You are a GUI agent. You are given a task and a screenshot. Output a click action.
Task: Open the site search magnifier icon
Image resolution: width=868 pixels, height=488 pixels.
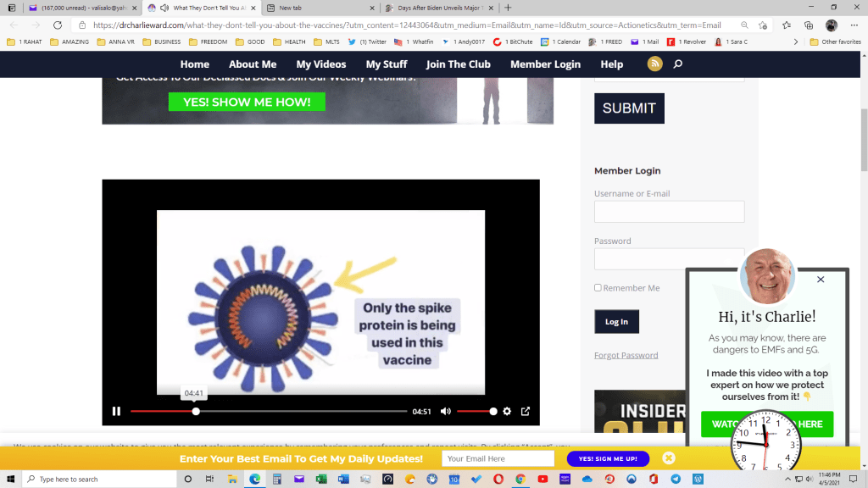[x=677, y=64]
